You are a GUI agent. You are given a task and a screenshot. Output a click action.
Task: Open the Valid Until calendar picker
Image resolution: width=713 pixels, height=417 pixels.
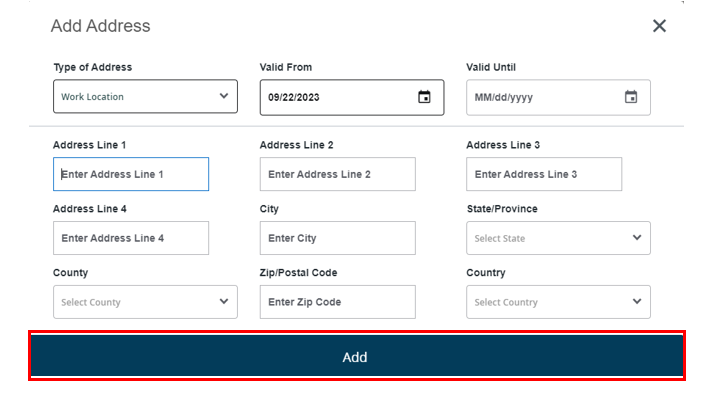tap(631, 97)
